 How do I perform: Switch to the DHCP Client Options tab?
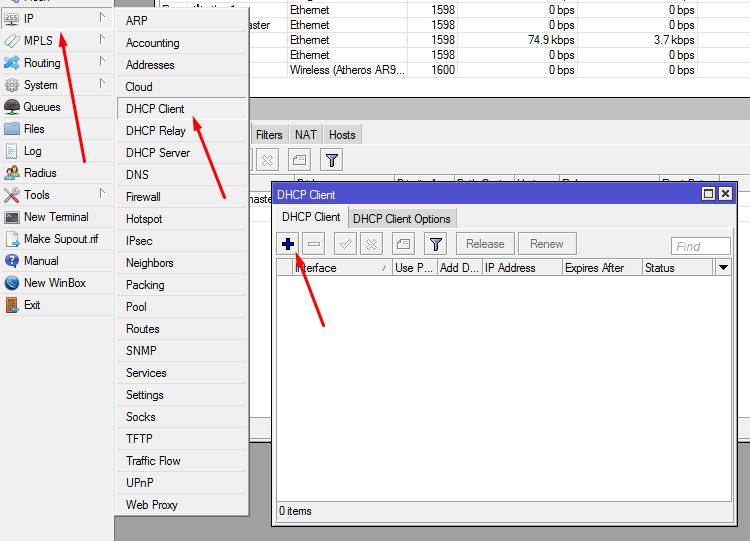click(402, 219)
